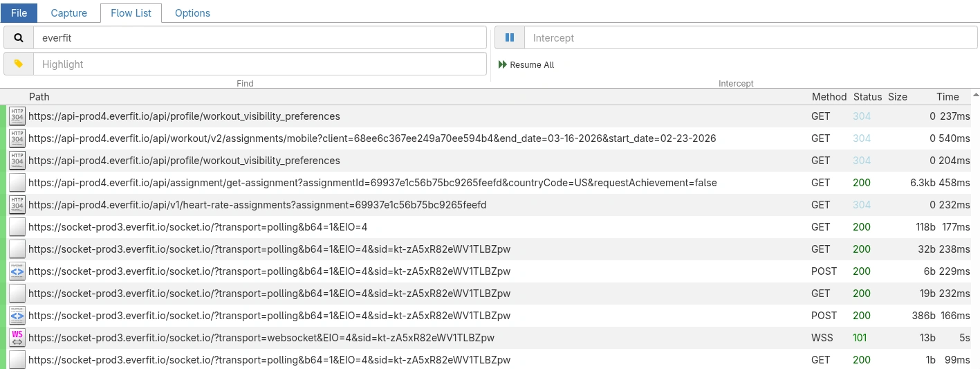This screenshot has width=980, height=369.
Task: Click the 304 icon for heart-rate-assignments flow
Action: (x=17, y=205)
